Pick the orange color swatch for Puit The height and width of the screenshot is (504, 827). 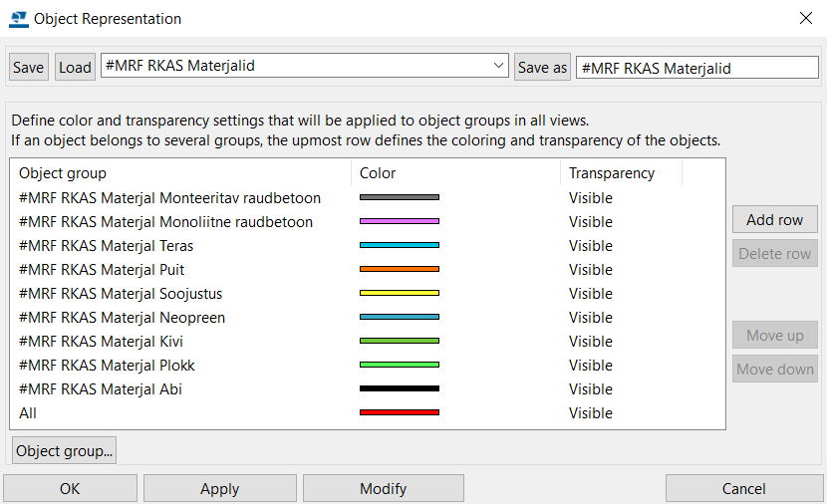point(400,269)
